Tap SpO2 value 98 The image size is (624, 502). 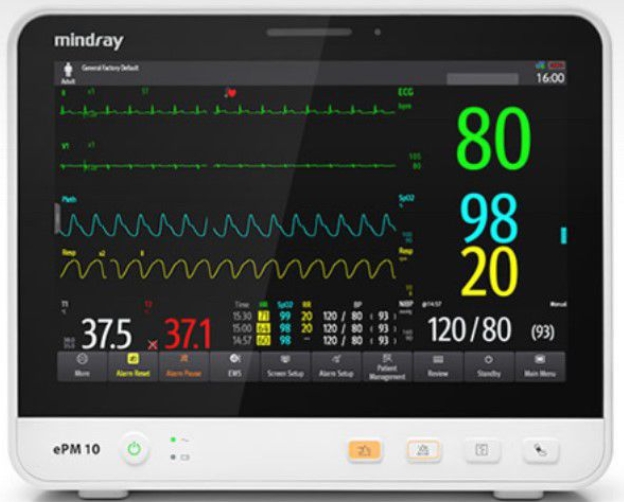489,218
